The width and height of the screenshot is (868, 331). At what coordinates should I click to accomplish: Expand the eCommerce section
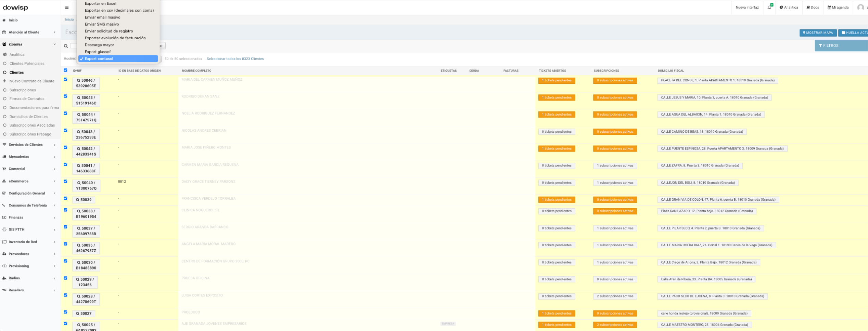tap(29, 181)
